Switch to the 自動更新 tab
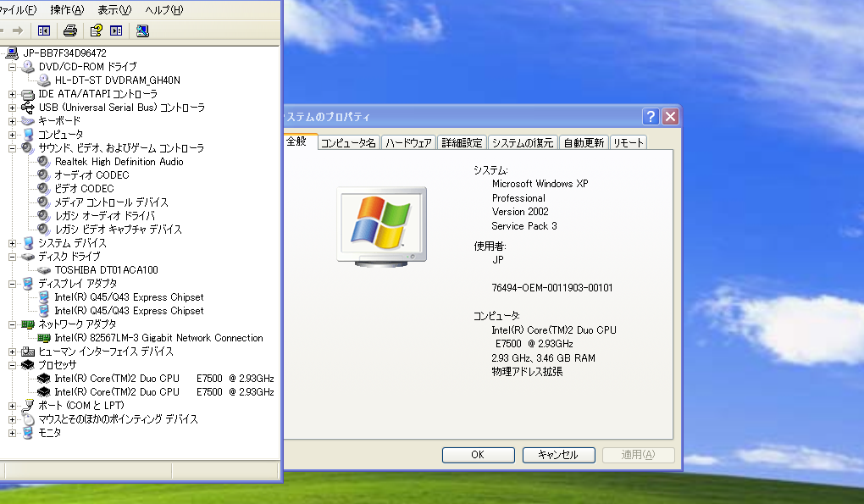The image size is (864, 504). pyautogui.click(x=584, y=142)
